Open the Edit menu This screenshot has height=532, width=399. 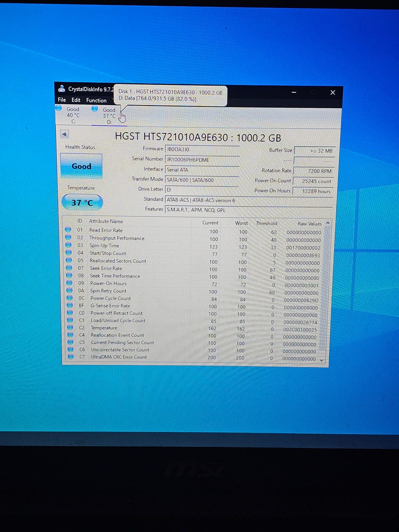click(x=76, y=100)
